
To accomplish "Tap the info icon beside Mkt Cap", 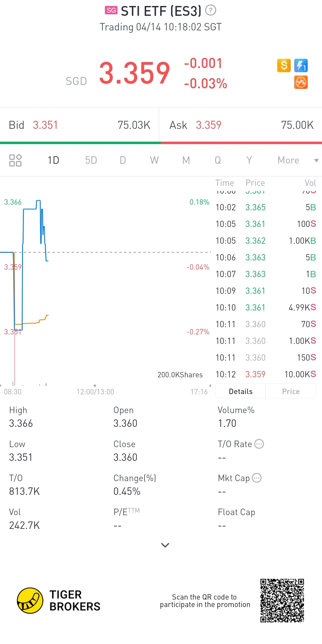I will (x=257, y=478).
